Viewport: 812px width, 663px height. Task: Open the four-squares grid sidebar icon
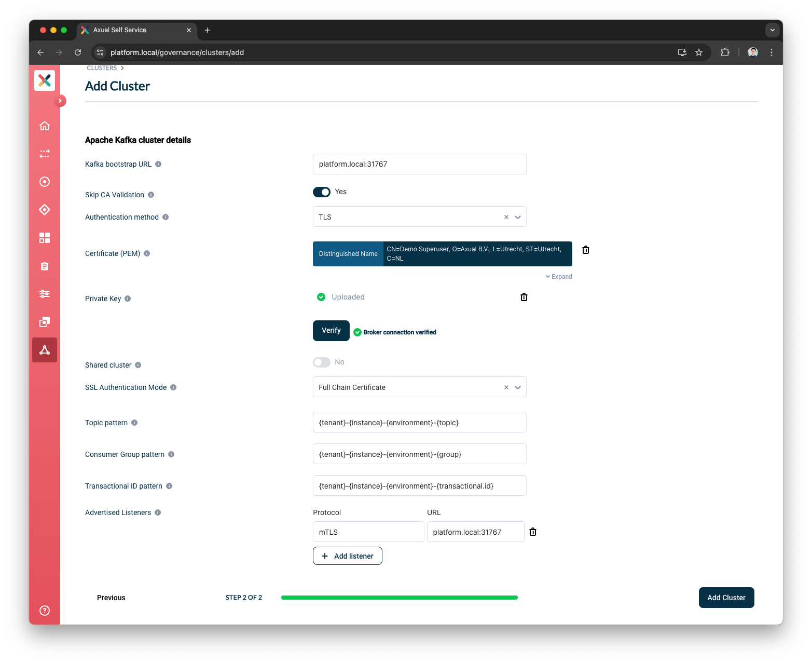click(45, 238)
